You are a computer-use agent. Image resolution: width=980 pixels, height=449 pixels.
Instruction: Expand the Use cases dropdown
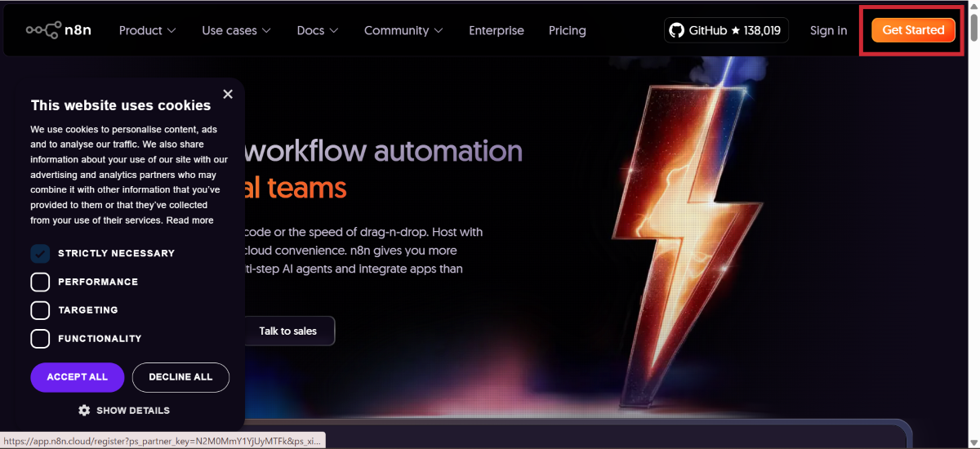click(x=236, y=30)
